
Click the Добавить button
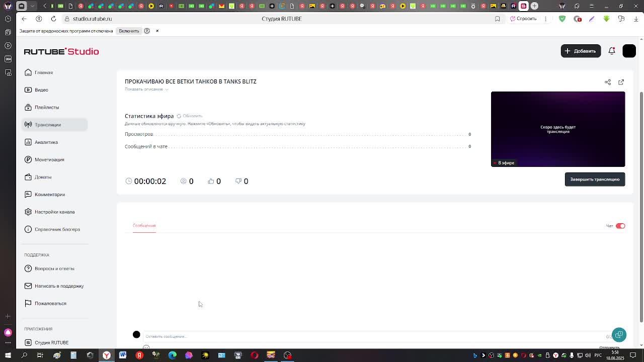(x=581, y=51)
